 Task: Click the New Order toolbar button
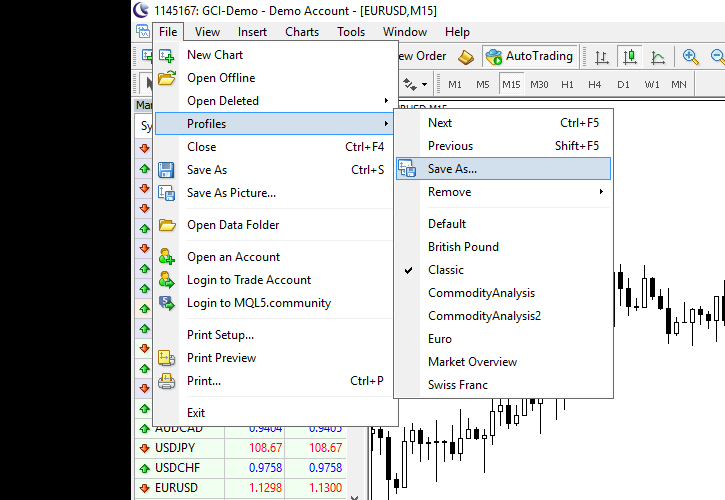(x=422, y=56)
